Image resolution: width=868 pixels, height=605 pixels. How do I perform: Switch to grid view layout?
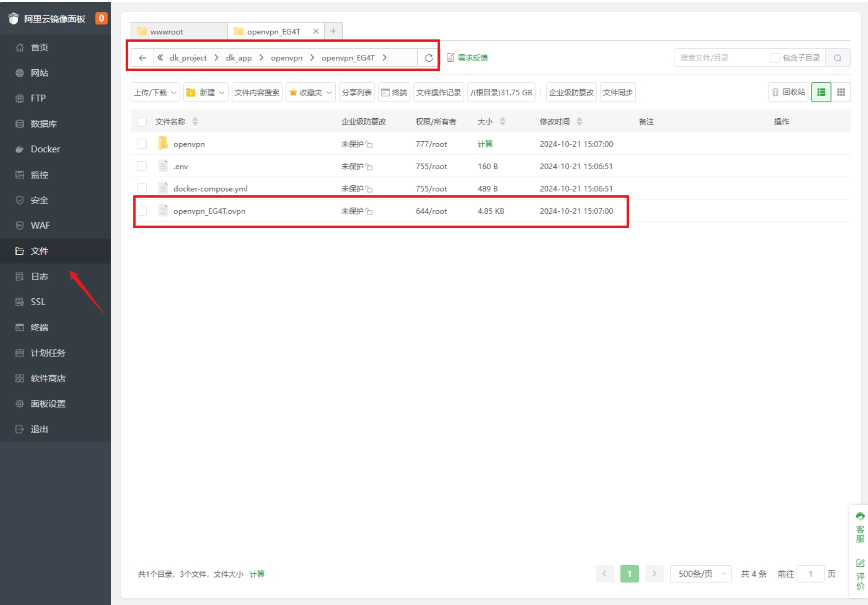click(x=841, y=92)
